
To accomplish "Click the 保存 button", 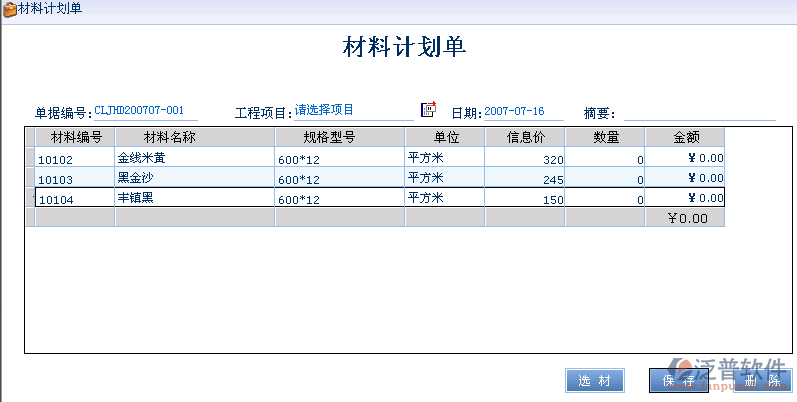I will point(679,380).
